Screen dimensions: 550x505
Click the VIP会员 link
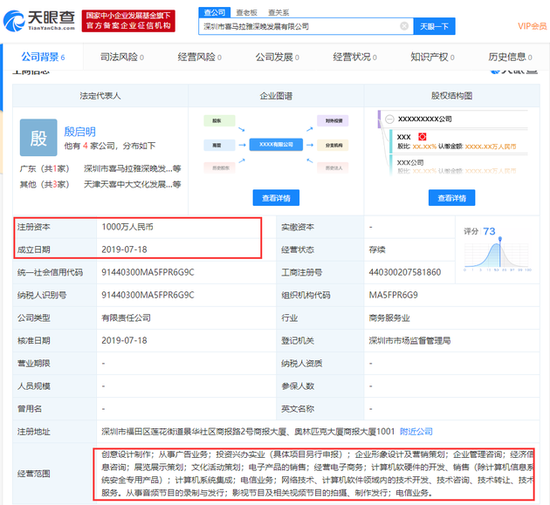click(532, 26)
